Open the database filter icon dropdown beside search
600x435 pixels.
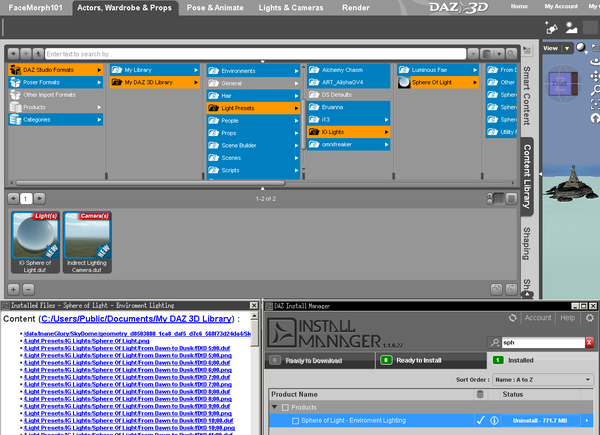(492, 54)
